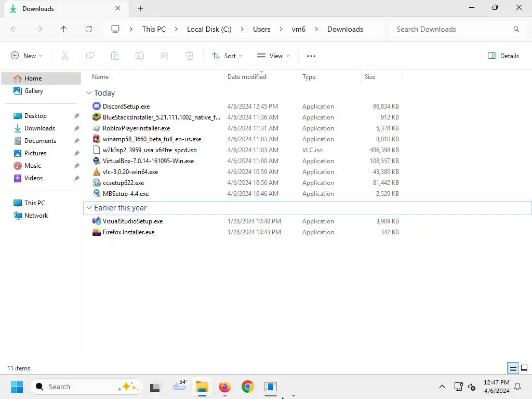
Task: Open Home in the navigation pane
Action: click(x=41, y=78)
